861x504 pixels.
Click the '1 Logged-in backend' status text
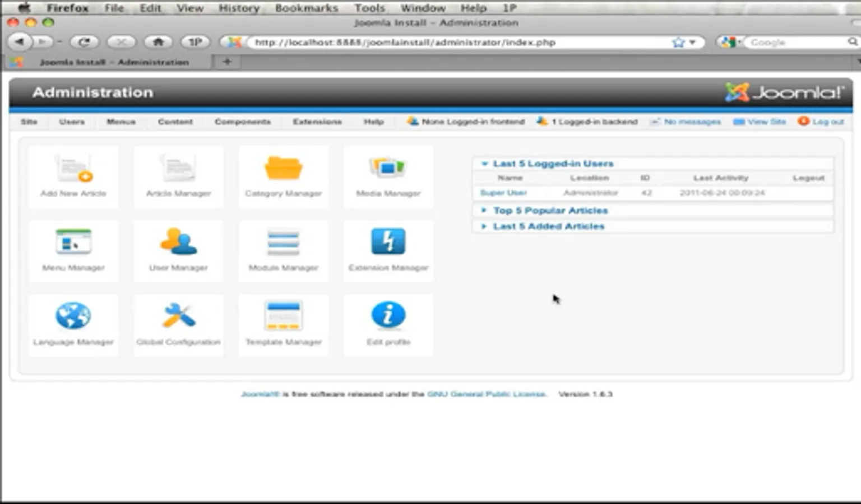(x=595, y=122)
